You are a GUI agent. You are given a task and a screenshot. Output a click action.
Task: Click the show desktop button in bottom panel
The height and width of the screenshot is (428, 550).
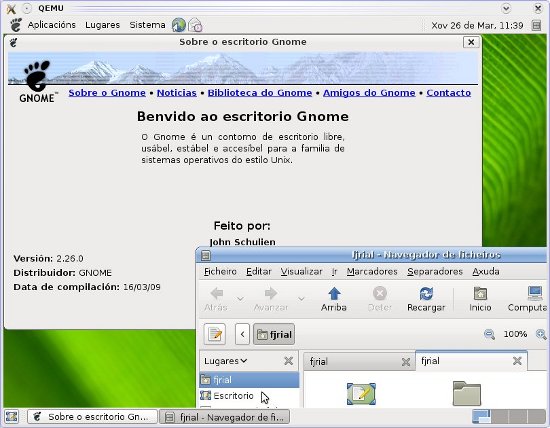[12, 417]
